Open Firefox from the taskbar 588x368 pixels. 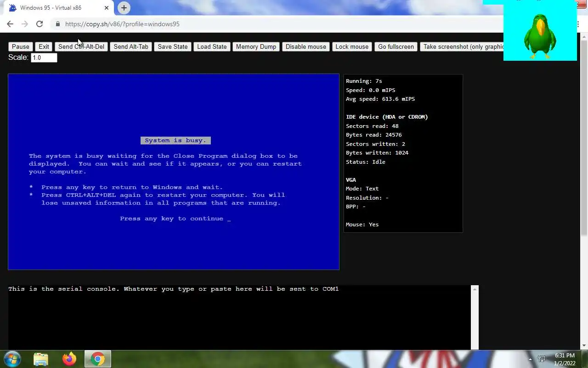[x=69, y=359]
